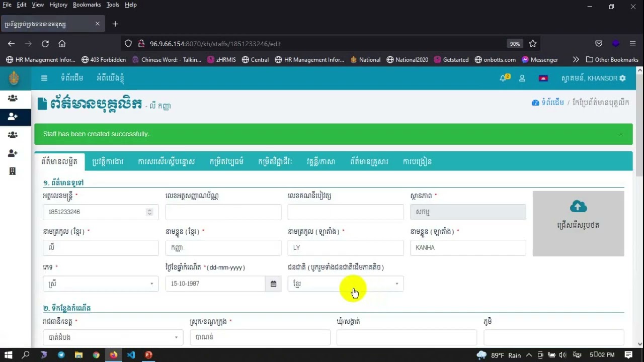Click the user profile icon in header
Screen dimensions: 644x362
coord(522,78)
